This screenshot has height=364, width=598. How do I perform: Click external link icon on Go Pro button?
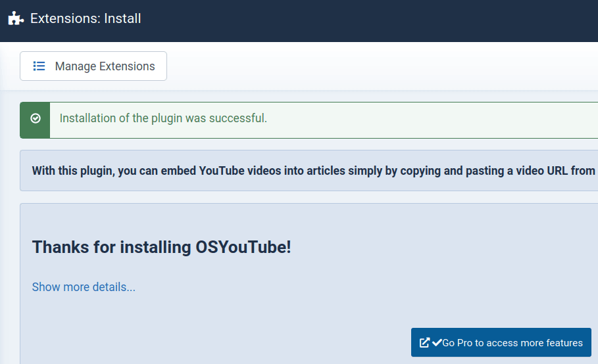click(424, 343)
